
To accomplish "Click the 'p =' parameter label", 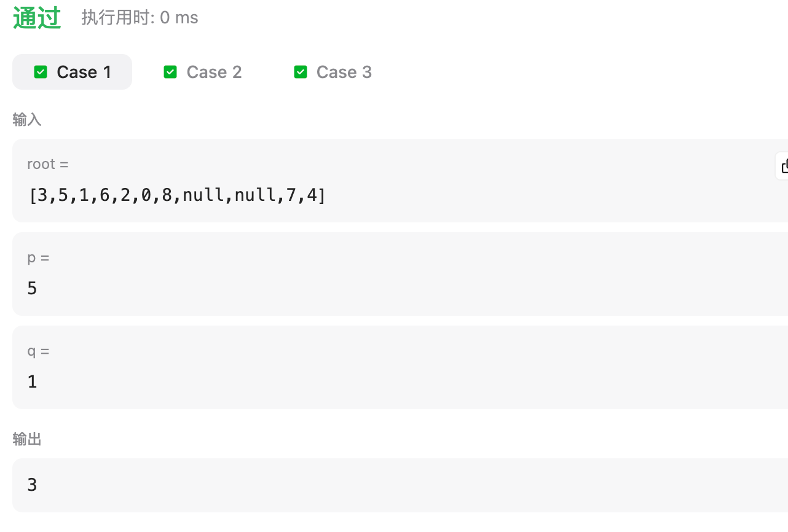I will pos(38,257).
